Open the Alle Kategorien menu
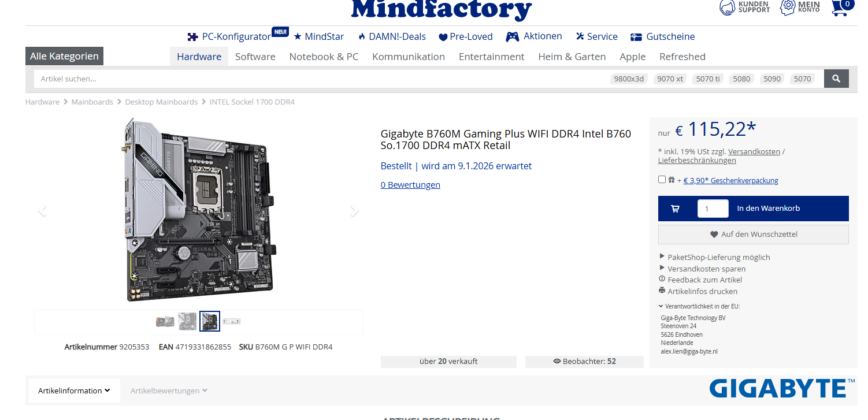This screenshot has height=420, width=868. [64, 56]
